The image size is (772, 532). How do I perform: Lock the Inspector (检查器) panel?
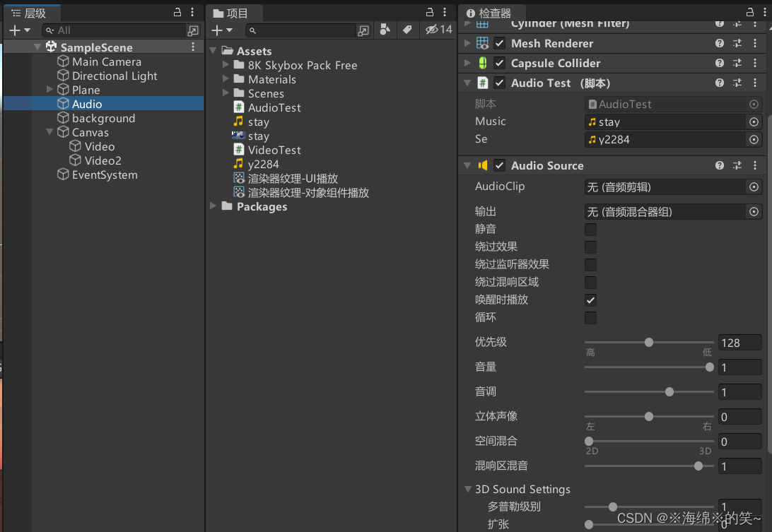click(x=750, y=12)
